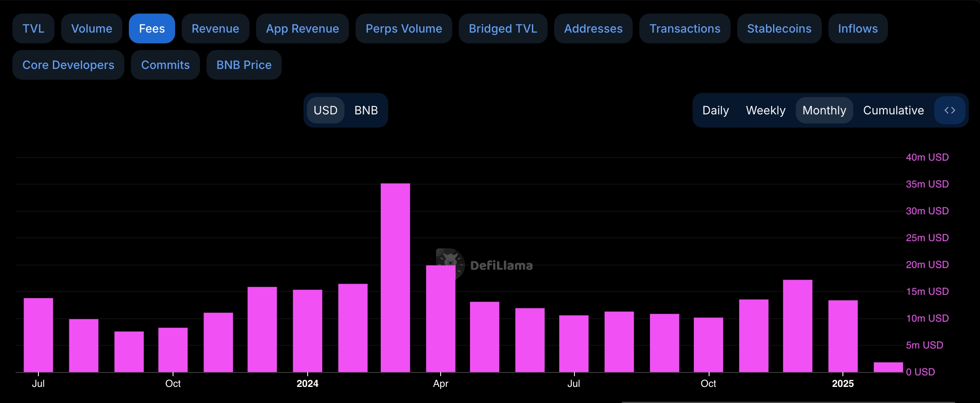Switch to the Inflows tab
Viewport: 980px width, 403px height.
click(858, 28)
